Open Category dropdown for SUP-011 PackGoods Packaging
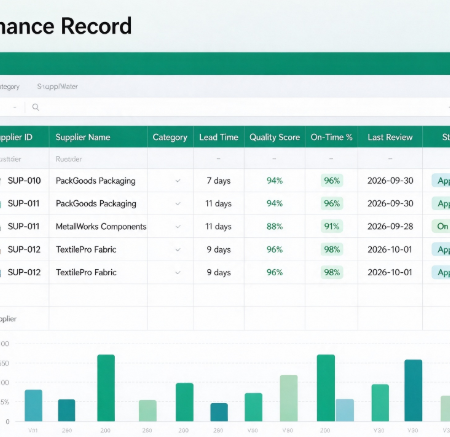This screenshot has height=437, width=450. tap(178, 204)
